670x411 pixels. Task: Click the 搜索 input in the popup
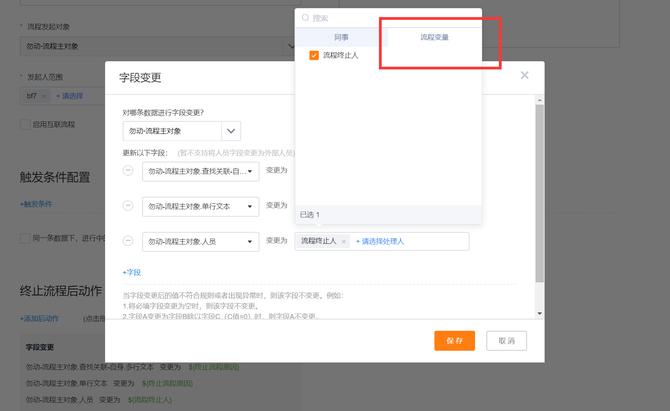[390, 18]
